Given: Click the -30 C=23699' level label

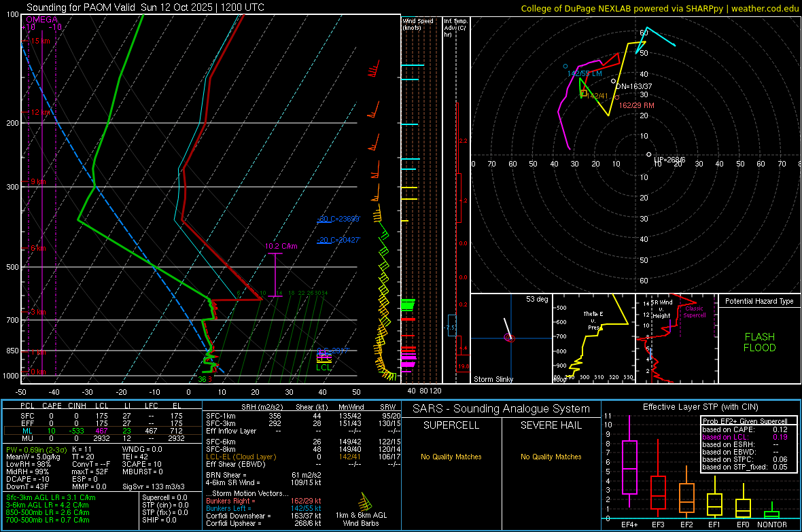Looking at the screenshot, I should point(338,219).
